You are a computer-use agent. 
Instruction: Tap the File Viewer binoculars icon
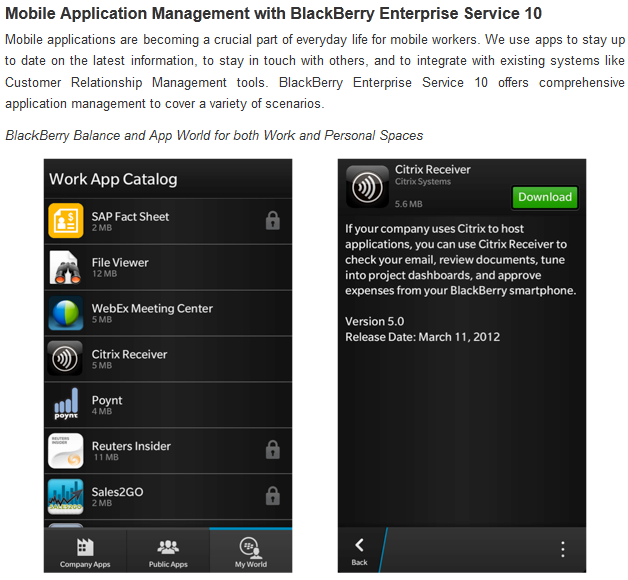tap(66, 267)
